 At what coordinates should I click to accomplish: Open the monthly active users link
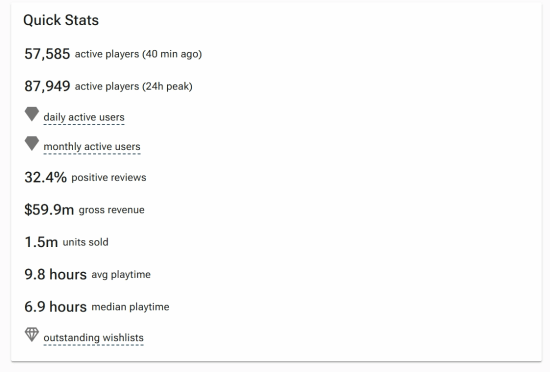92,147
